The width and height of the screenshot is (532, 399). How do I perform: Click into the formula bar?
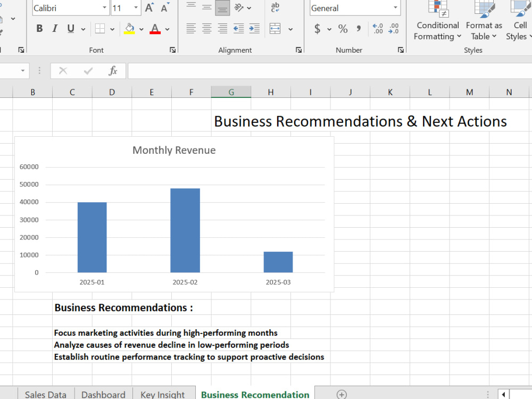(x=330, y=71)
